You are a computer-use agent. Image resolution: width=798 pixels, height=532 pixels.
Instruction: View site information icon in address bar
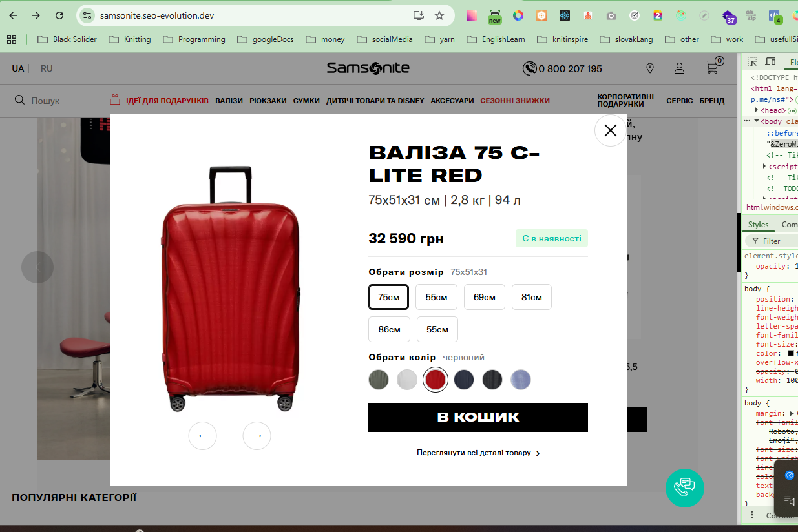coord(88,15)
